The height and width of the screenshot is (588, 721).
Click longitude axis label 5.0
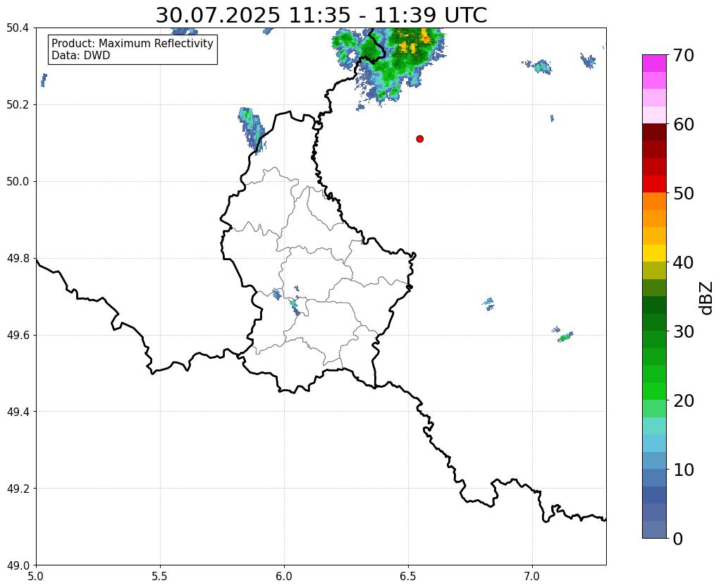(x=36, y=577)
